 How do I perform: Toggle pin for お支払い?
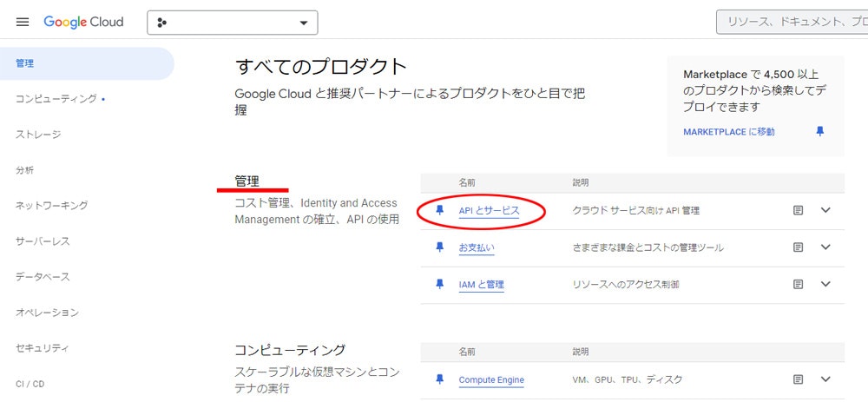click(x=440, y=247)
